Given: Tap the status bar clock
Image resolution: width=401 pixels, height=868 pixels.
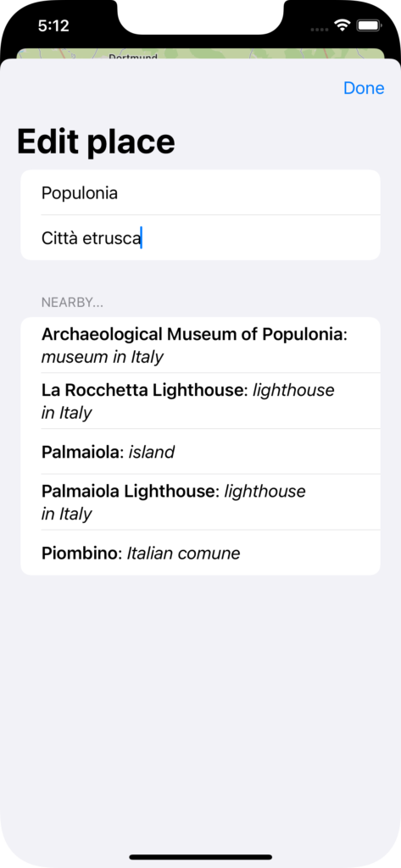Looking at the screenshot, I should point(53,25).
